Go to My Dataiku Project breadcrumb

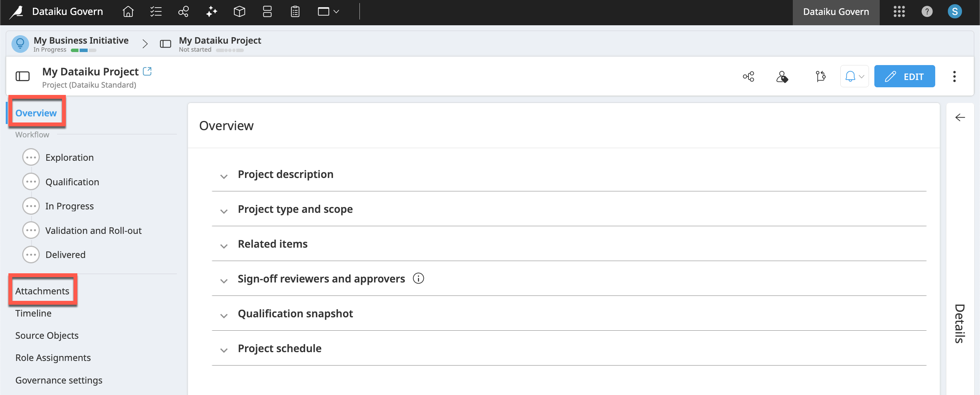[220, 40]
